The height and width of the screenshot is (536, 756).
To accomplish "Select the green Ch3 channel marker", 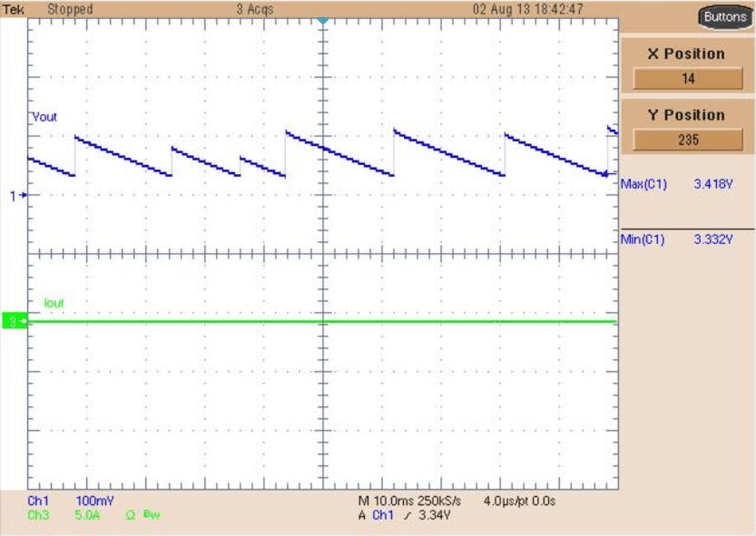I will (15, 320).
